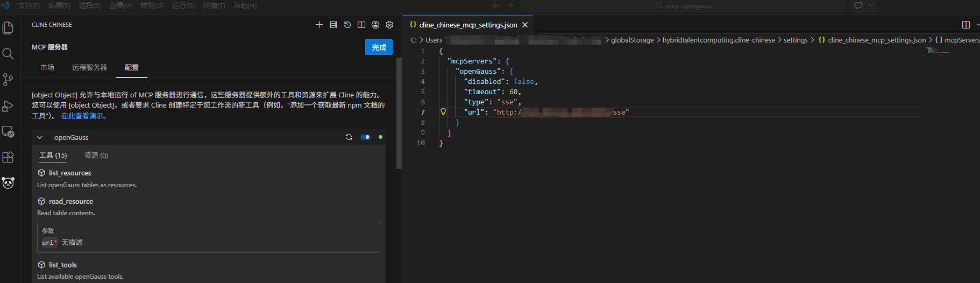
Task: Collapse the openGauss server section
Action: pyautogui.click(x=39, y=138)
